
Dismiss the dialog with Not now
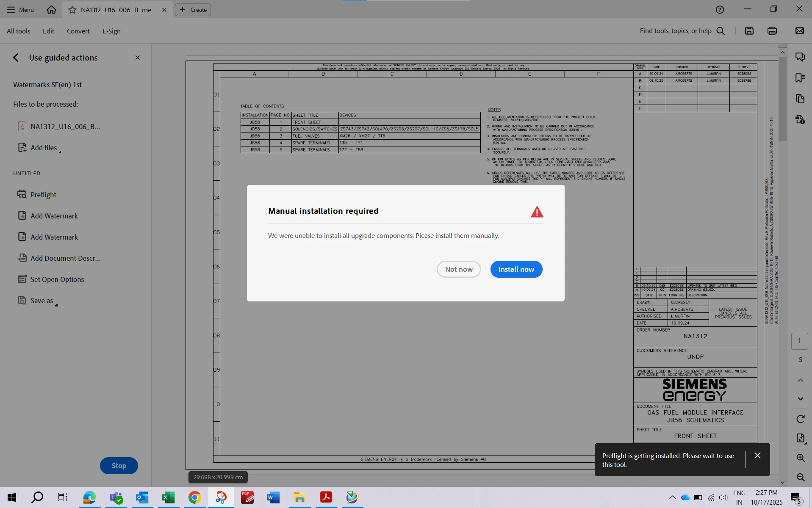459,269
